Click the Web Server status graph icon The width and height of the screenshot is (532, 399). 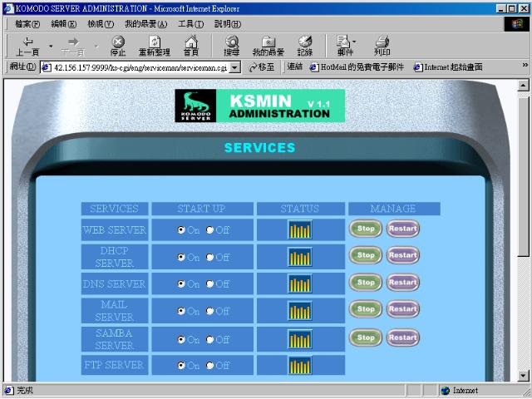pyautogui.click(x=299, y=229)
